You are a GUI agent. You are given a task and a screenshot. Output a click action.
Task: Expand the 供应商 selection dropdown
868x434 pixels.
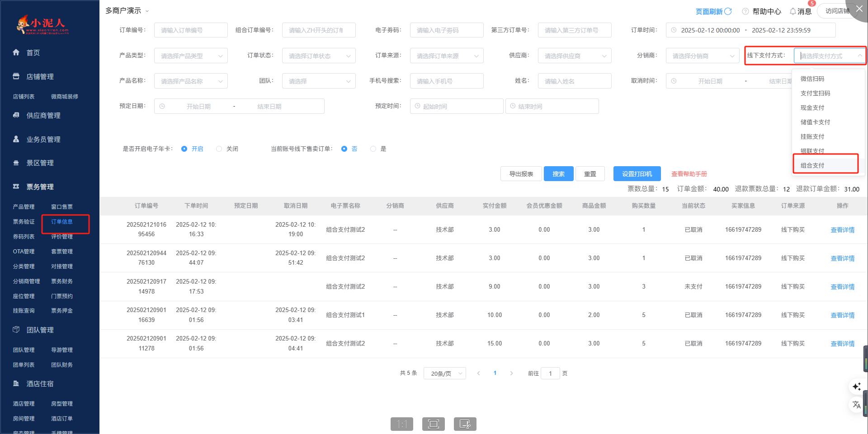[x=574, y=56]
